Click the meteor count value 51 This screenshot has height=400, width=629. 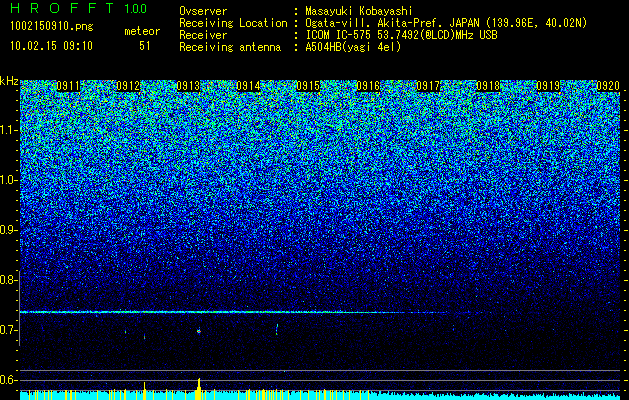coord(145,46)
